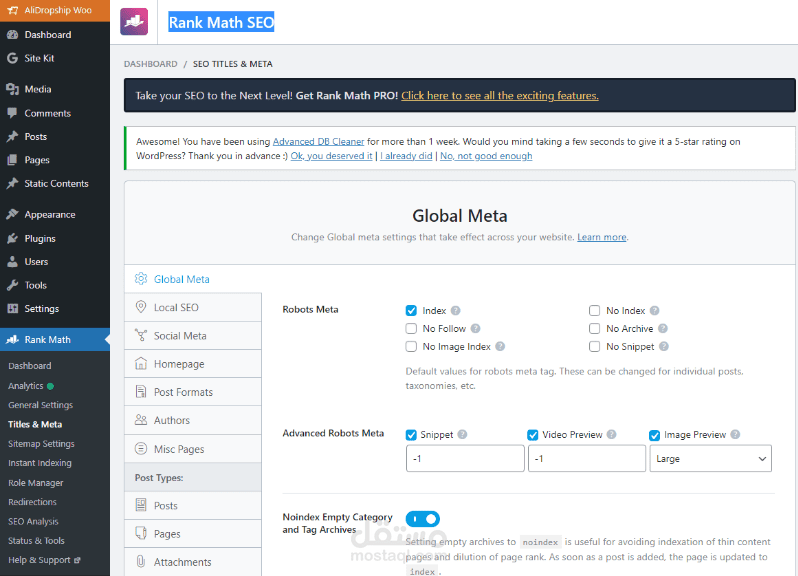Viewport: 798px width, 576px height.
Task: Click the Posts pin icon in the admin menu
Action: 13,136
